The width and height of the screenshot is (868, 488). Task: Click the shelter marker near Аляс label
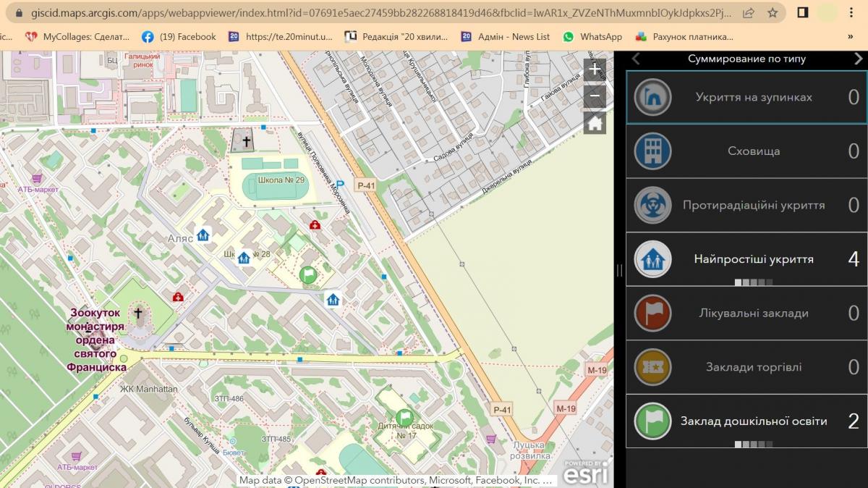tap(203, 235)
